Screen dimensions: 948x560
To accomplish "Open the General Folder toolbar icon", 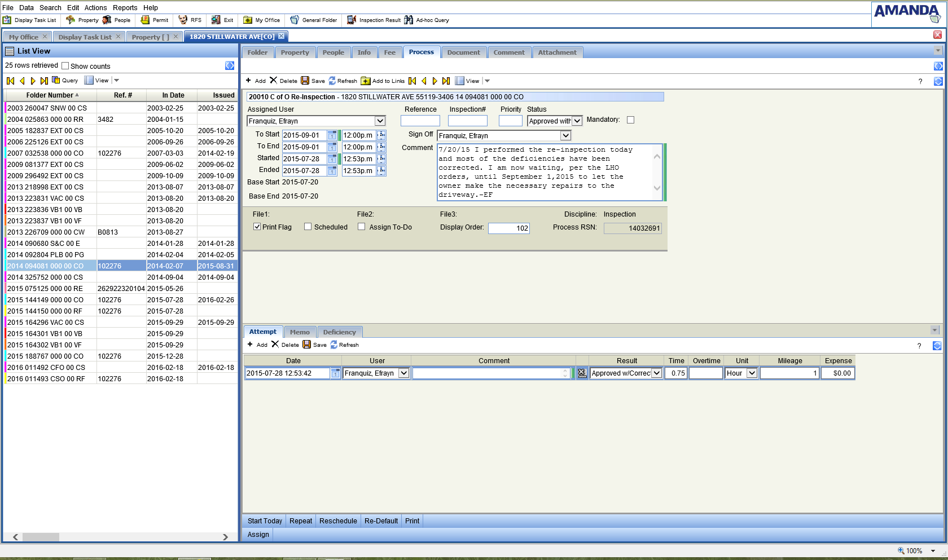I will 295,20.
